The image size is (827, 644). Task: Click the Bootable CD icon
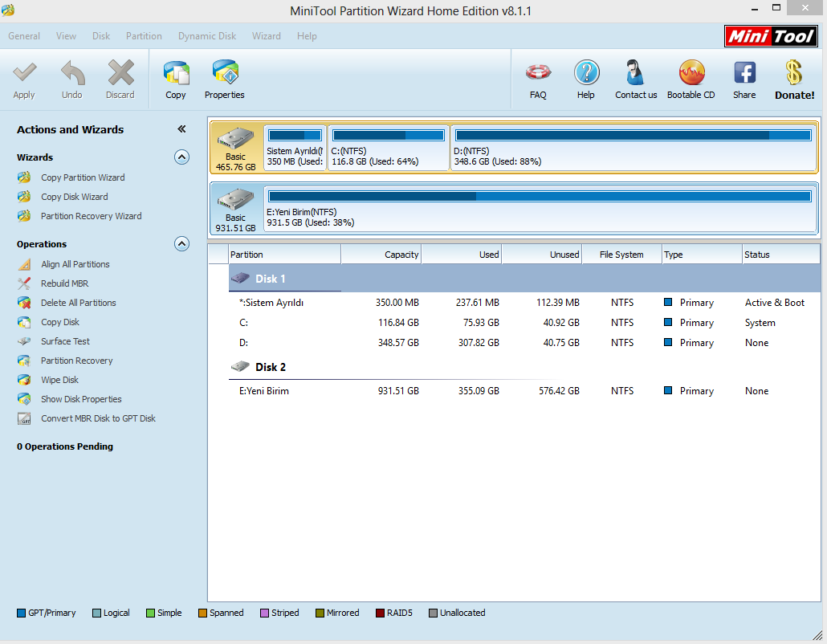coord(691,75)
